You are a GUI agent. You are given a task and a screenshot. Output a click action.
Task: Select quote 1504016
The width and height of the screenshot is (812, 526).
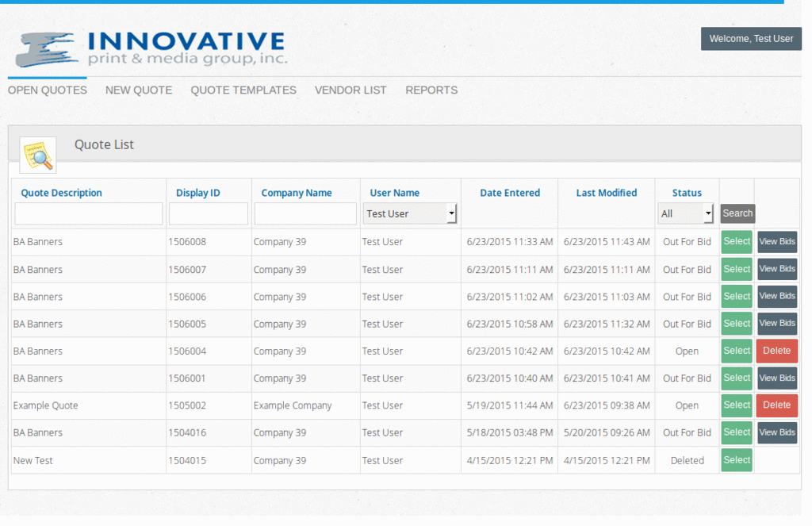coord(737,432)
